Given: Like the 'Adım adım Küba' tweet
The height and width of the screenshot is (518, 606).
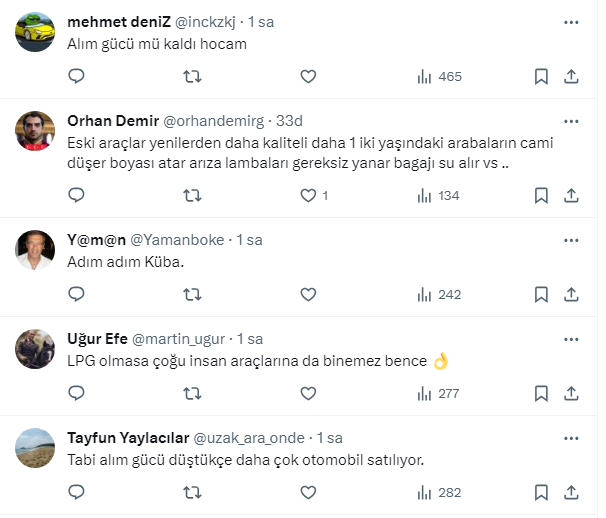Looking at the screenshot, I should click(308, 294).
